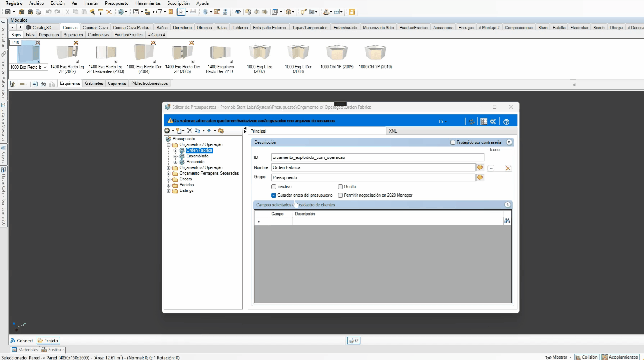
Task: Click the gears settings icon in editor
Action: click(x=493, y=122)
